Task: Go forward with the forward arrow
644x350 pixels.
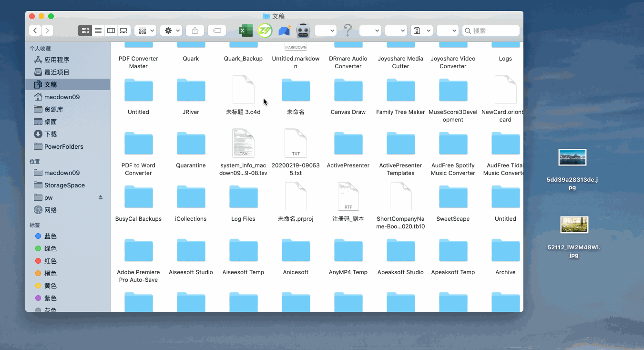Action: (x=47, y=31)
